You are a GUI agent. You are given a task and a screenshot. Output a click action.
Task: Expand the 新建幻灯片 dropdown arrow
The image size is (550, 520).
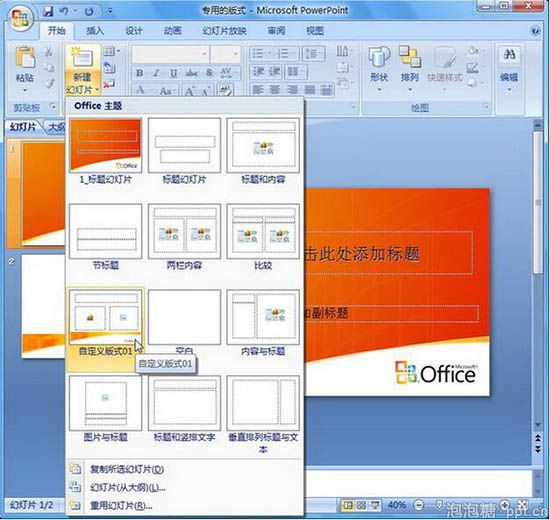(x=97, y=91)
